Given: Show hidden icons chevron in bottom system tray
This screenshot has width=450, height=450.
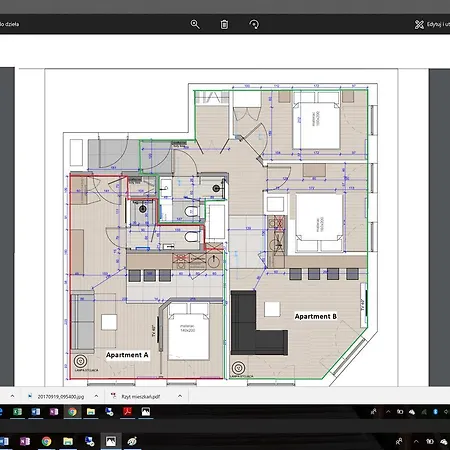Looking at the screenshot, I should [x=416, y=442].
